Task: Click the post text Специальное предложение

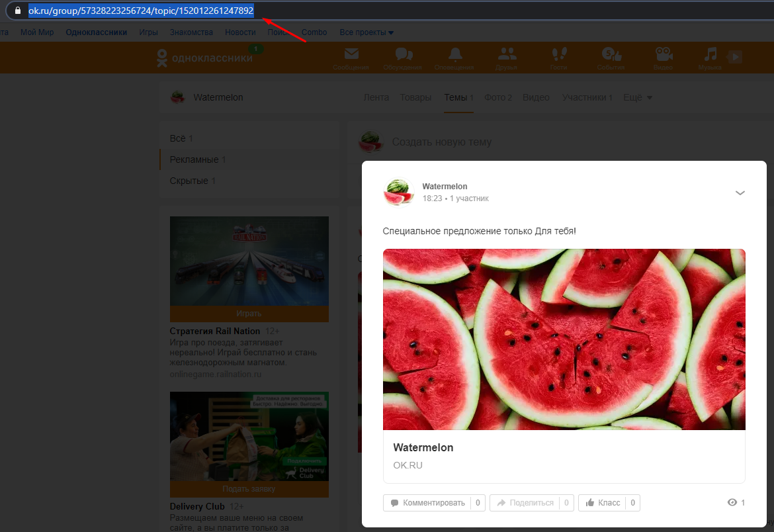Action: coord(479,231)
